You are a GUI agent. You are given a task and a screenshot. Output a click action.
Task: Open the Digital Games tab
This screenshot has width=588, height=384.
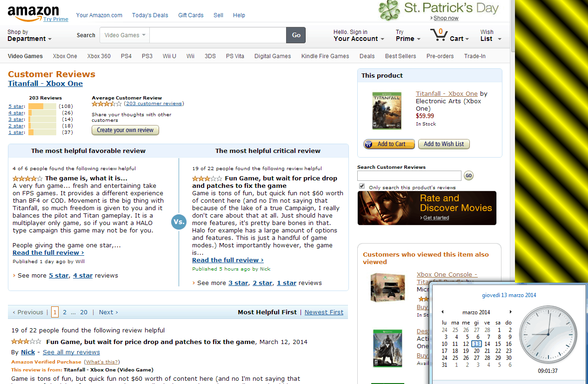273,56
